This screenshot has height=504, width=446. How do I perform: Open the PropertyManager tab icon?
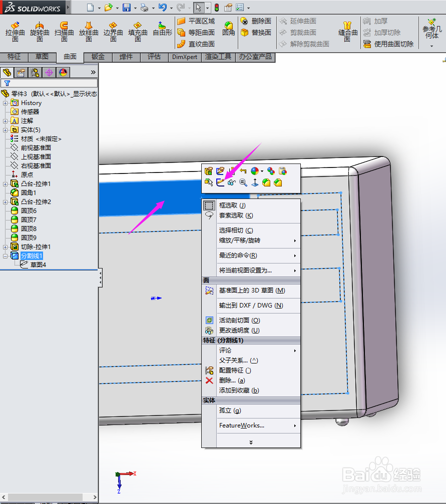(x=21, y=72)
